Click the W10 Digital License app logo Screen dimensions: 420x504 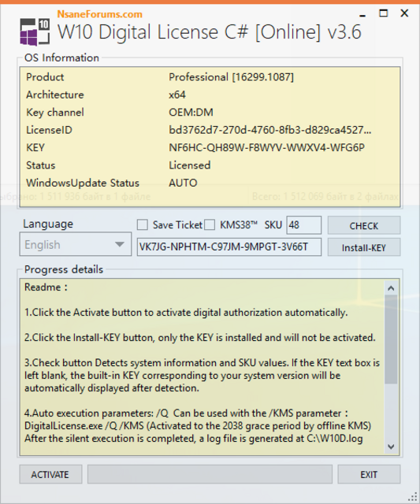coord(35,31)
